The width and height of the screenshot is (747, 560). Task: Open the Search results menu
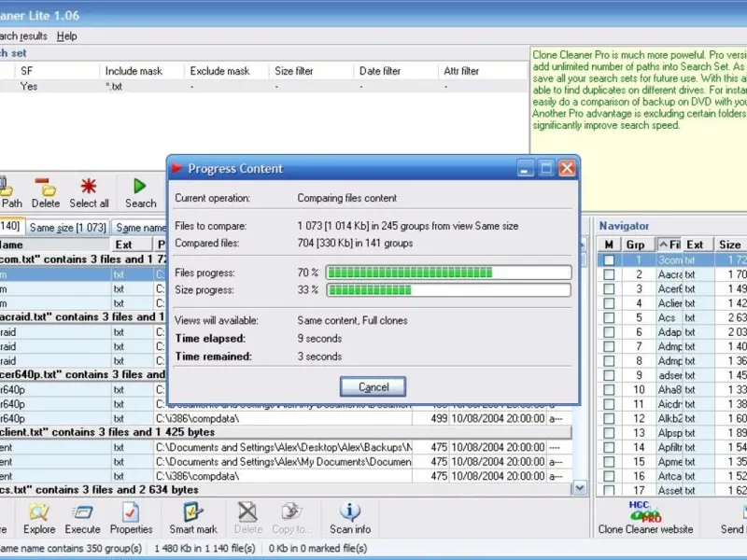click(x=24, y=36)
